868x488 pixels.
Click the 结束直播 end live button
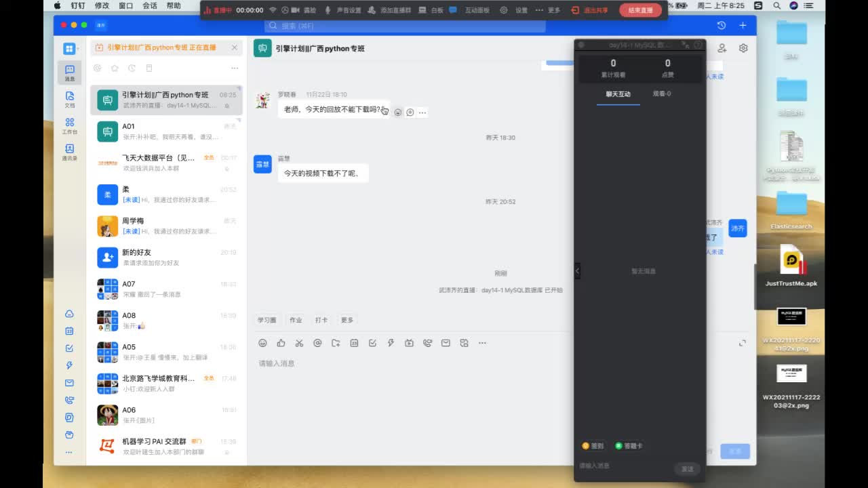(x=640, y=10)
